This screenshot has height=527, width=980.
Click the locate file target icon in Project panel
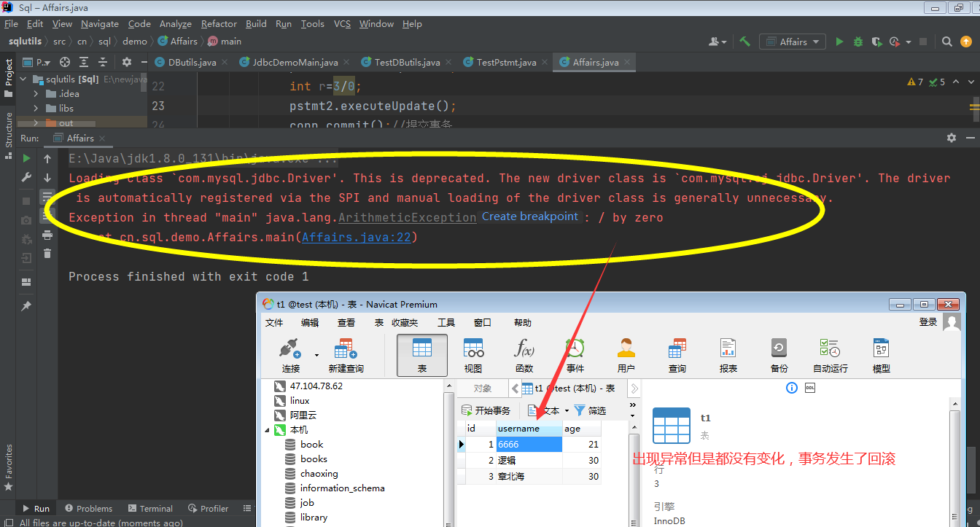pyautogui.click(x=65, y=62)
